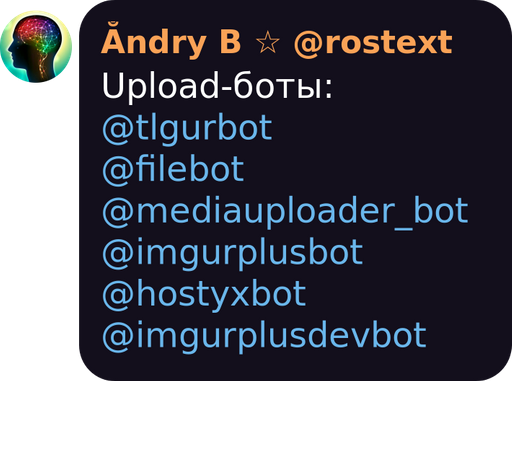Visit the @hostyxbot bot link

[204, 295]
